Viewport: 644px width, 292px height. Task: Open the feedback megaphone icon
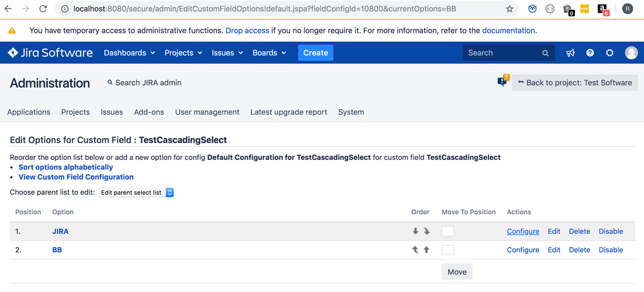[x=571, y=53]
